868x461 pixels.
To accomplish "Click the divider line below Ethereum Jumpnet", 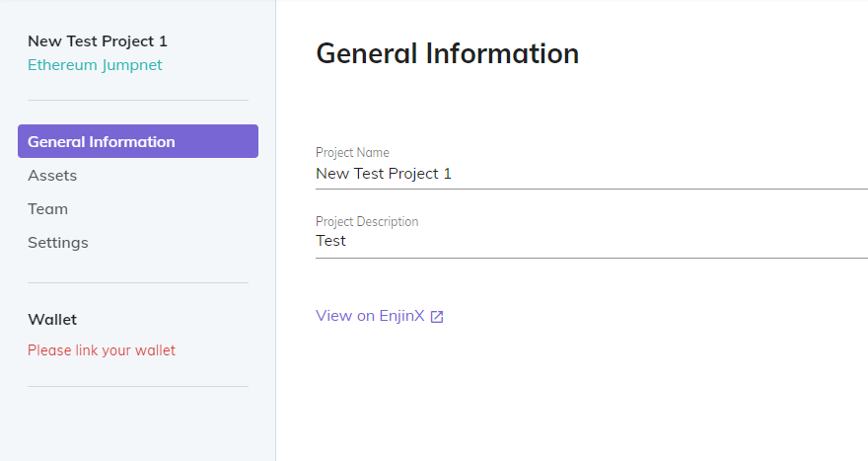I will (138, 101).
